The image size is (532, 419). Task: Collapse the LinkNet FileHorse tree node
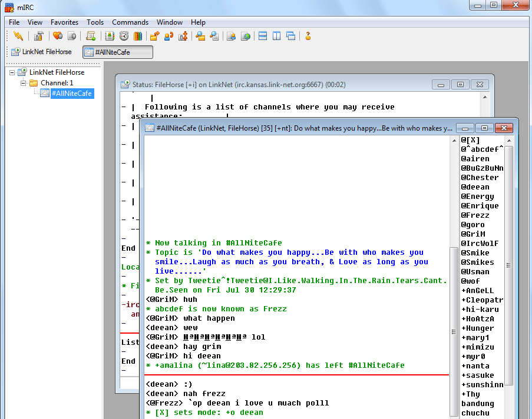click(12, 72)
